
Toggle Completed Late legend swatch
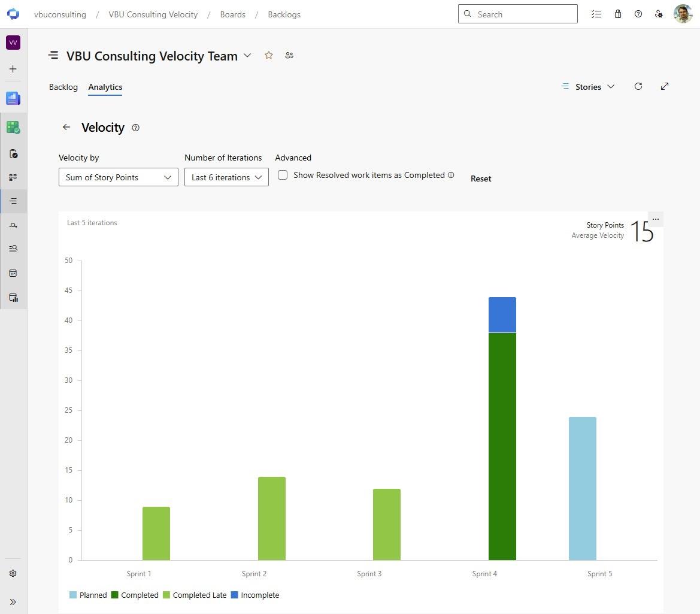pyautogui.click(x=166, y=595)
